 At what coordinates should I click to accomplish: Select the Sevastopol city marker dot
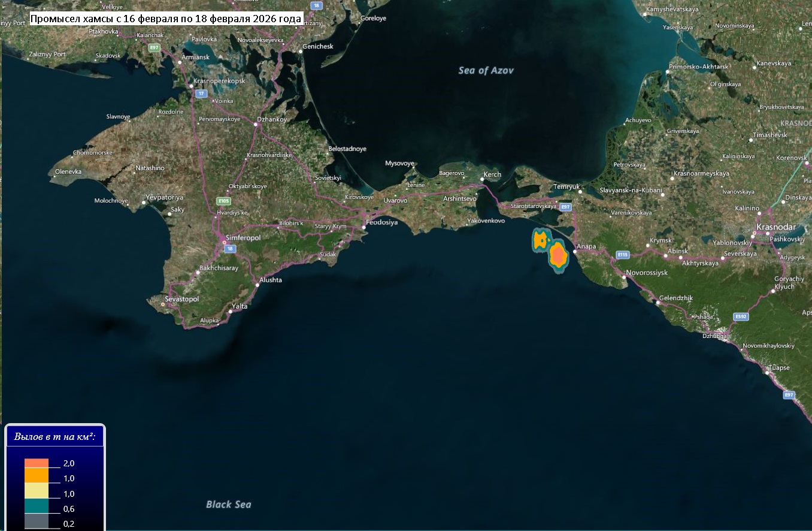point(163,304)
